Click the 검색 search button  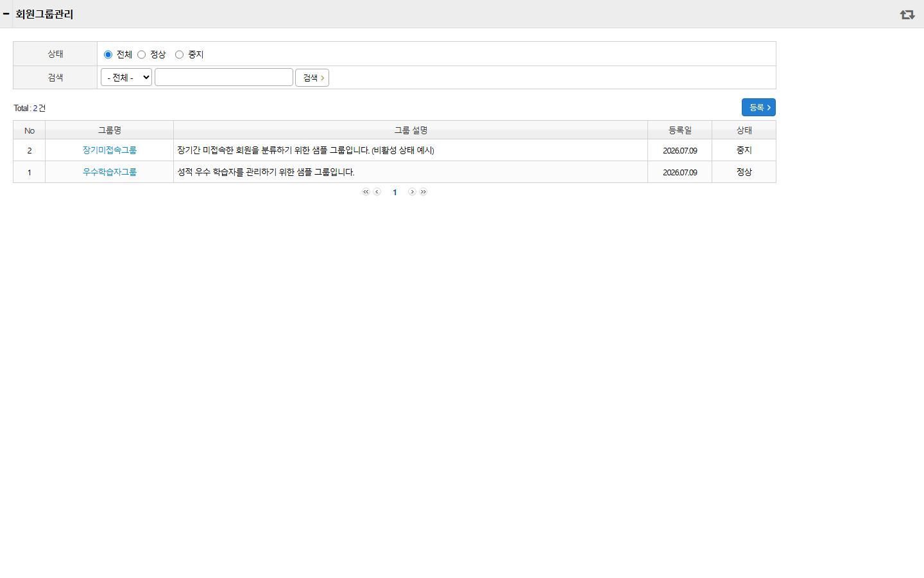click(x=312, y=78)
